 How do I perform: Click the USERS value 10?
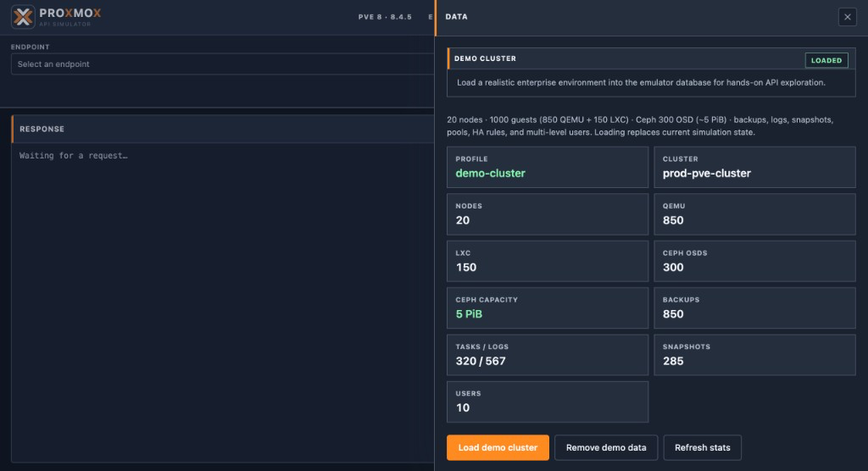[x=462, y=408]
